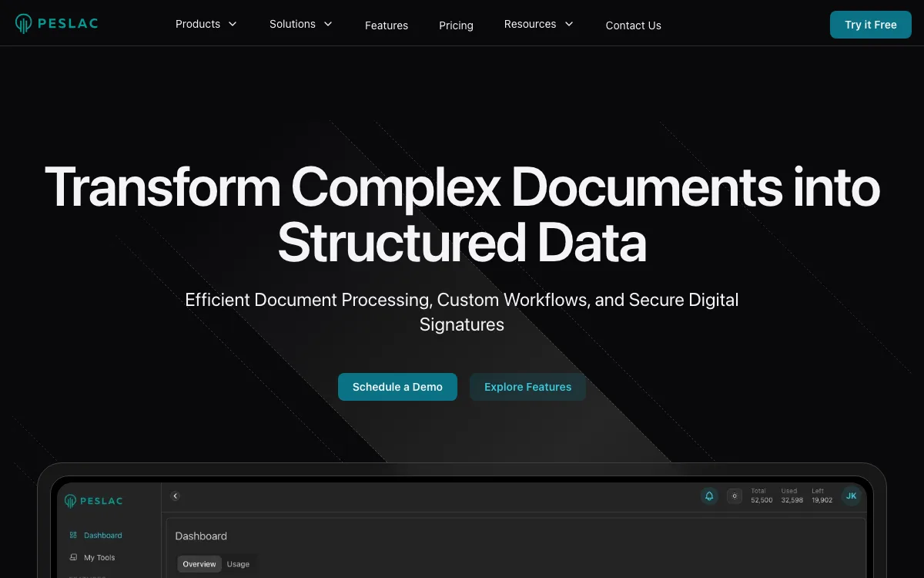
Task: Switch to the Usage tab
Action: [x=238, y=564]
